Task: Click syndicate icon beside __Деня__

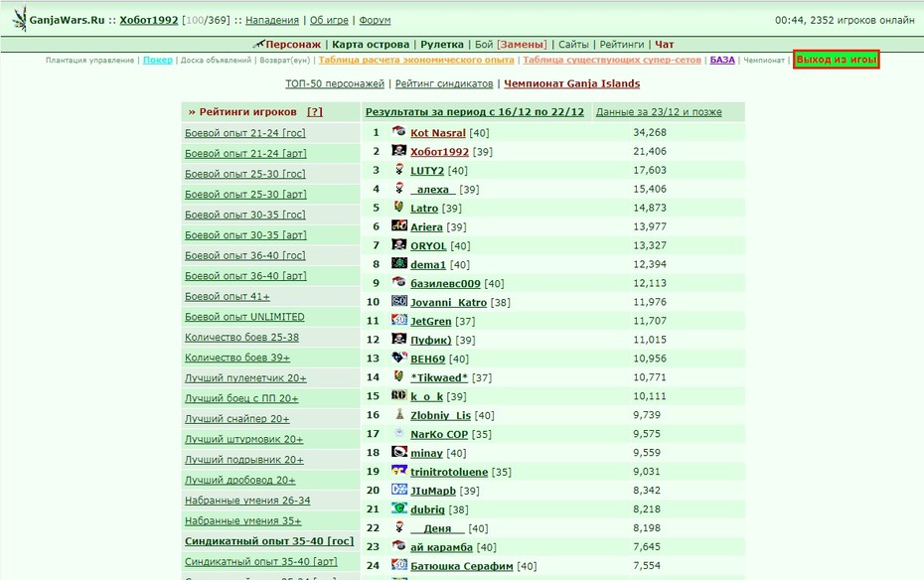Action: (x=399, y=527)
